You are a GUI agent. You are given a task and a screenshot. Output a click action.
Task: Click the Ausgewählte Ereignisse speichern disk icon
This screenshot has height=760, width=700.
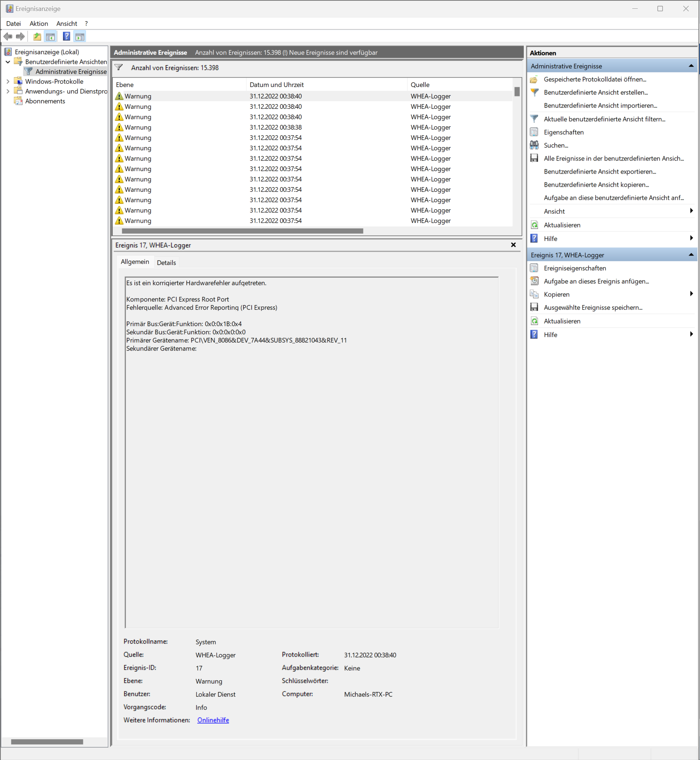pyautogui.click(x=534, y=308)
